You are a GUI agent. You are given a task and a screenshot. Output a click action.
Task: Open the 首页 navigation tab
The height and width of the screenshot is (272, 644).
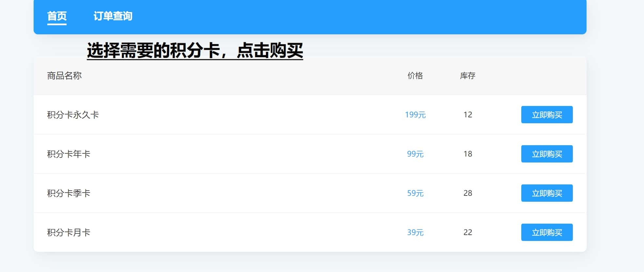click(57, 16)
